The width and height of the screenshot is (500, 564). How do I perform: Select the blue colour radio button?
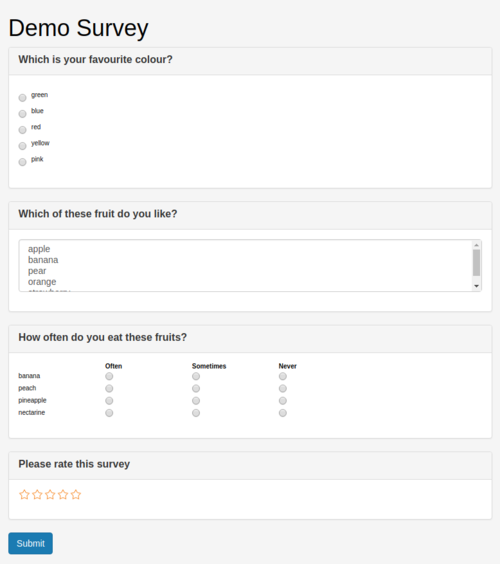coord(22,114)
